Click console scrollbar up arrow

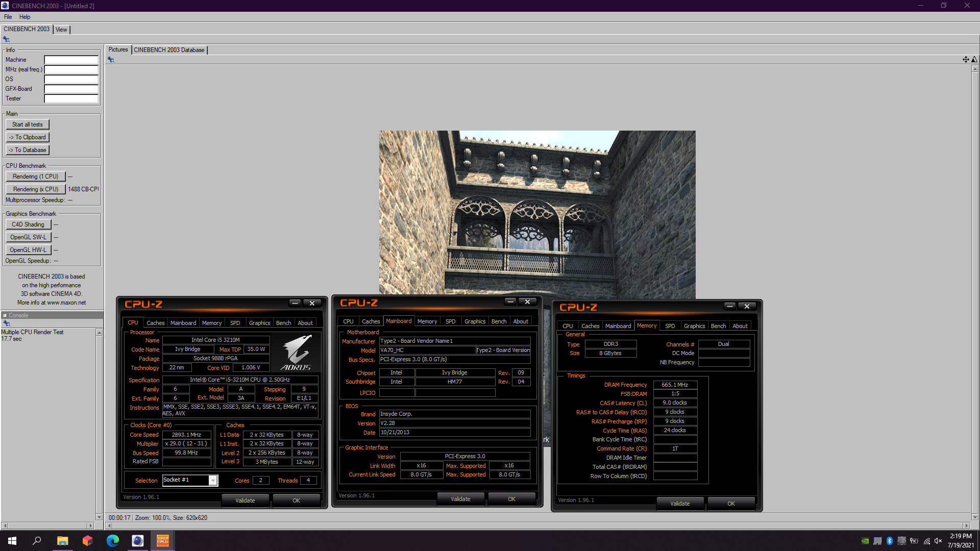(99, 333)
